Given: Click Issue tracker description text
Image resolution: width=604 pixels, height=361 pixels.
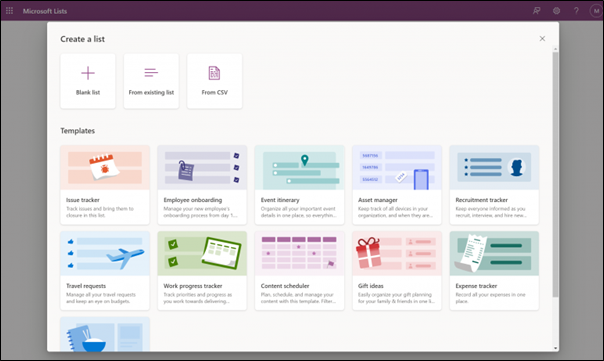Looking at the screenshot, I should (100, 212).
